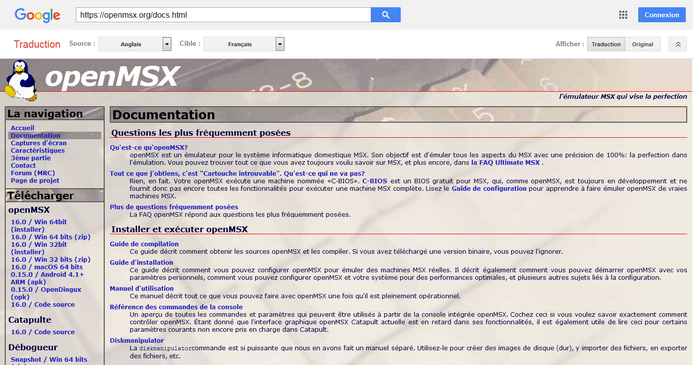The width and height of the screenshot is (693, 365).
Task: Click slogan l'émulateur MSX qui vise la perfection
Action: click(623, 96)
